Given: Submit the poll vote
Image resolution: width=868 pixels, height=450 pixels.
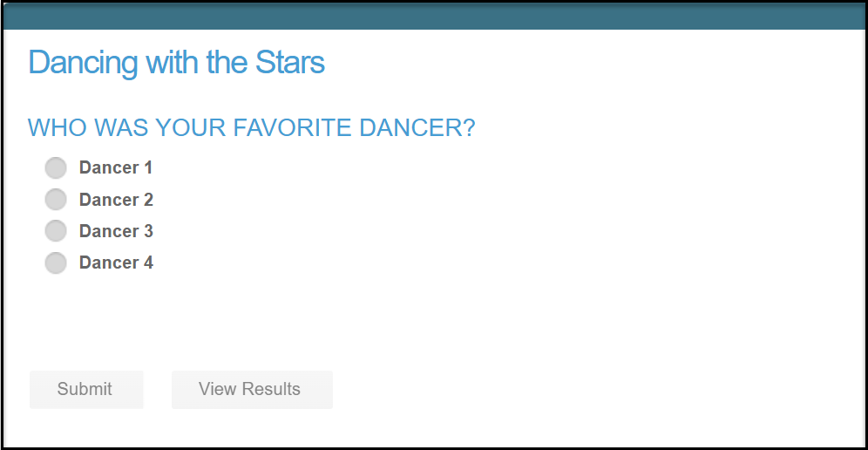Looking at the screenshot, I should pos(86,390).
